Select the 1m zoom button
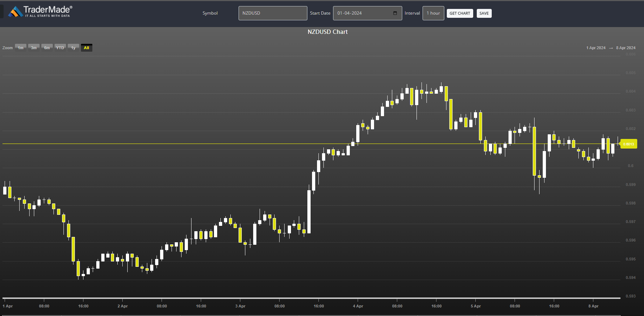The image size is (644, 316). tap(21, 48)
